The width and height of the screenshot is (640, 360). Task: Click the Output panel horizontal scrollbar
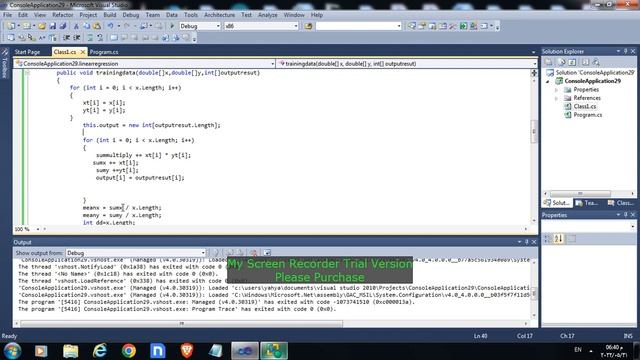(x=182, y=324)
